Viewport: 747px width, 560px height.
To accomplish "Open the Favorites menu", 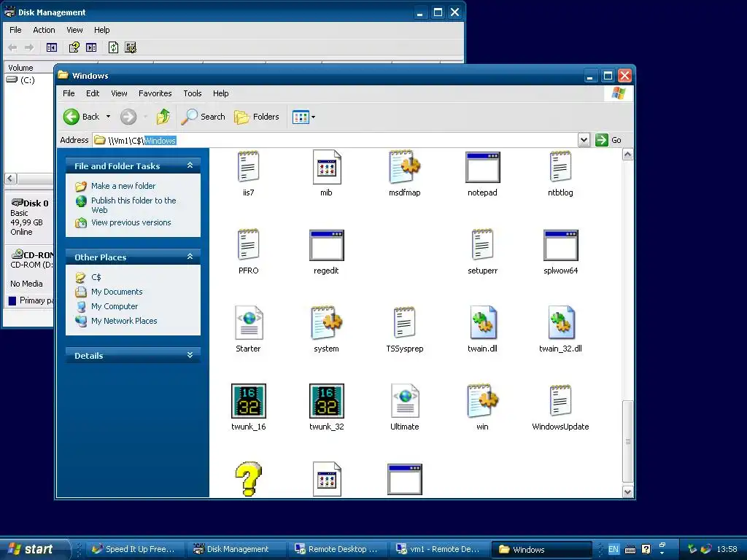I will [x=155, y=93].
